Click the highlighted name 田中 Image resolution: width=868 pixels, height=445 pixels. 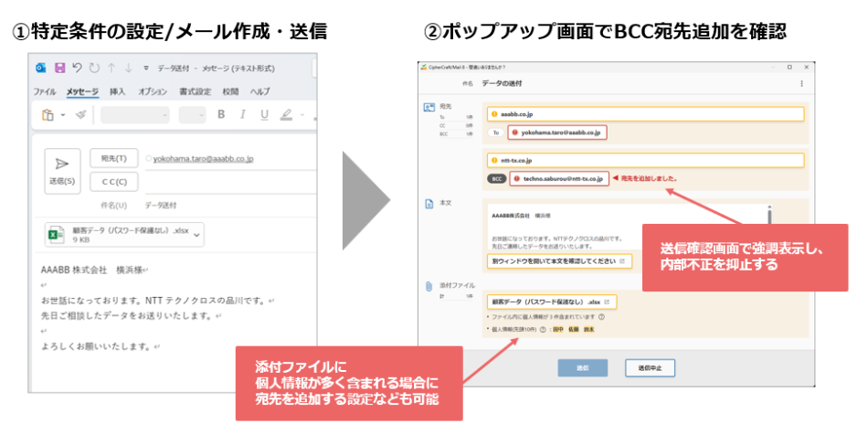pyautogui.click(x=558, y=329)
